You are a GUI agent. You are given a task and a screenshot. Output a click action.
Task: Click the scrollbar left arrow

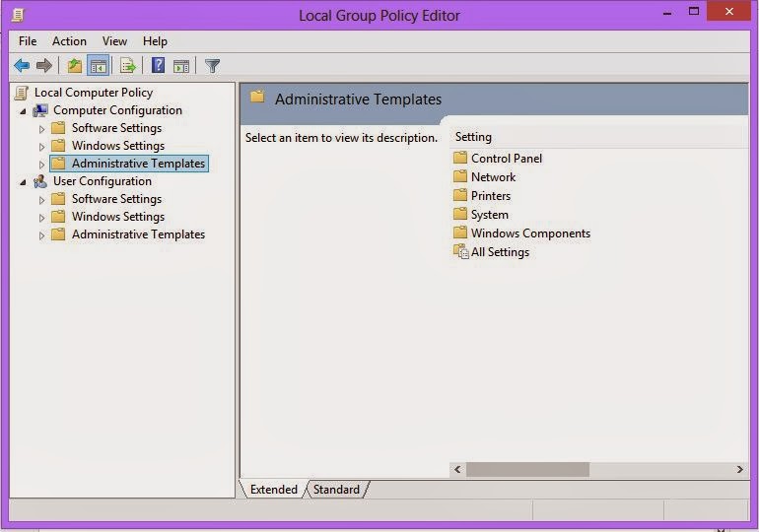click(x=457, y=469)
